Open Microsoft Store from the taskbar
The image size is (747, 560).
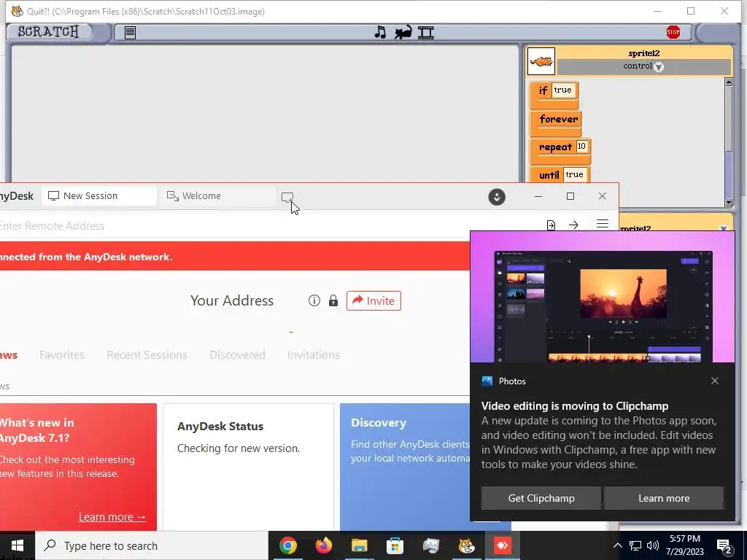(x=395, y=545)
